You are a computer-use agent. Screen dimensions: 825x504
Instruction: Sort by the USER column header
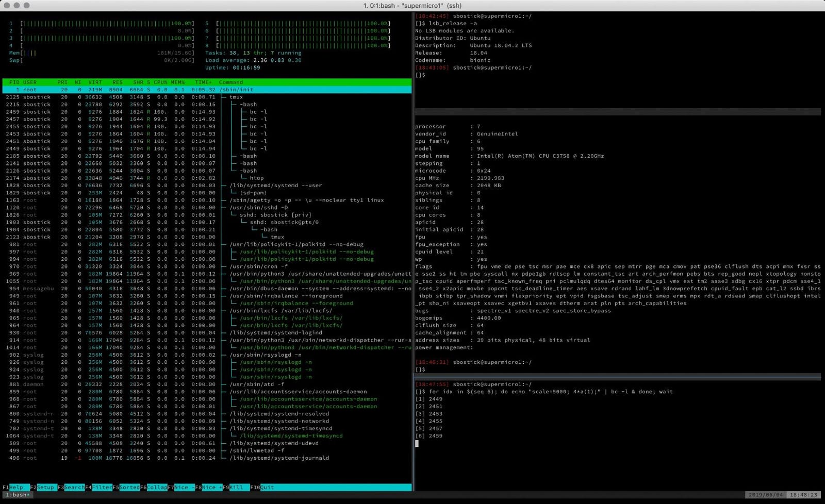tap(30, 82)
